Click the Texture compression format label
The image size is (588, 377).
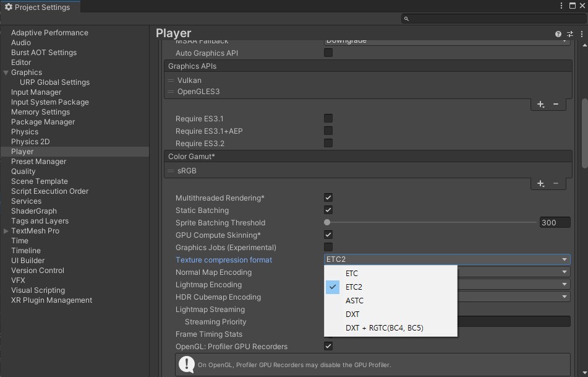point(224,260)
